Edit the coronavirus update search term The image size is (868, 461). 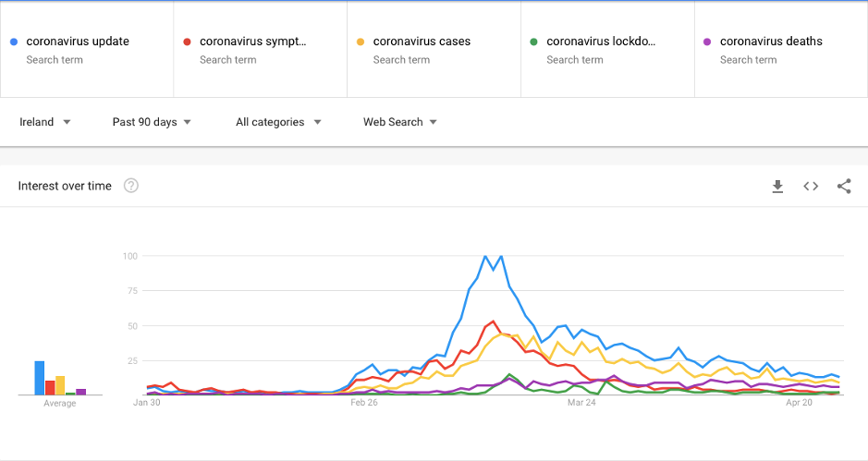coord(78,42)
